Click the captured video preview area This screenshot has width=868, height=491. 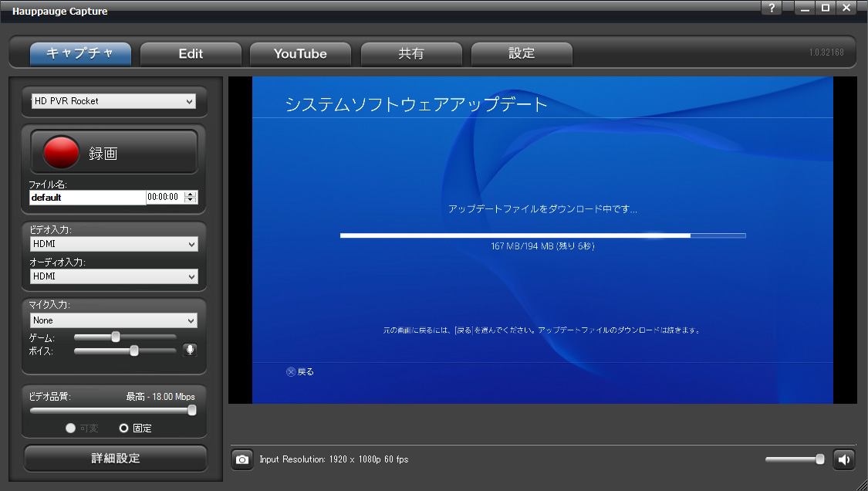click(542, 240)
